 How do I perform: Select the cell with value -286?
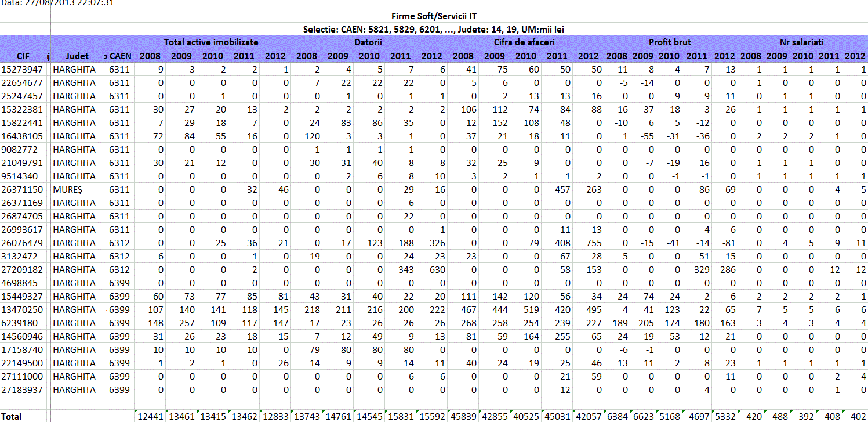tap(725, 269)
